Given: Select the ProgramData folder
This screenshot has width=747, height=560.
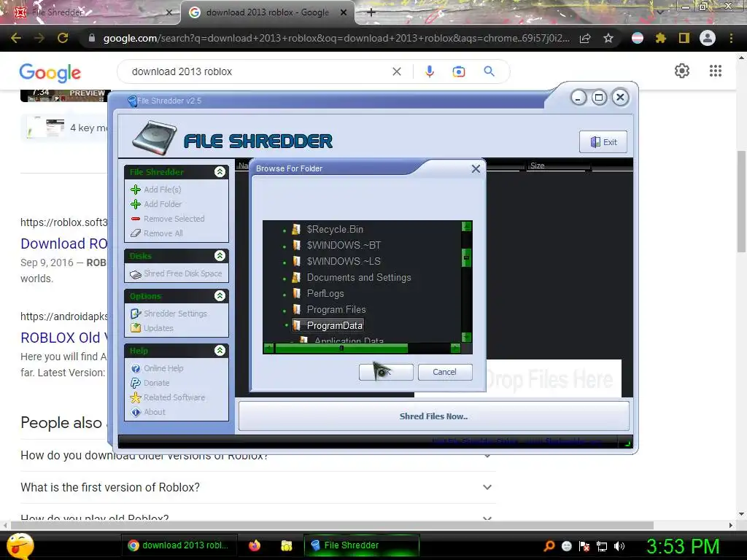Looking at the screenshot, I should (334, 326).
